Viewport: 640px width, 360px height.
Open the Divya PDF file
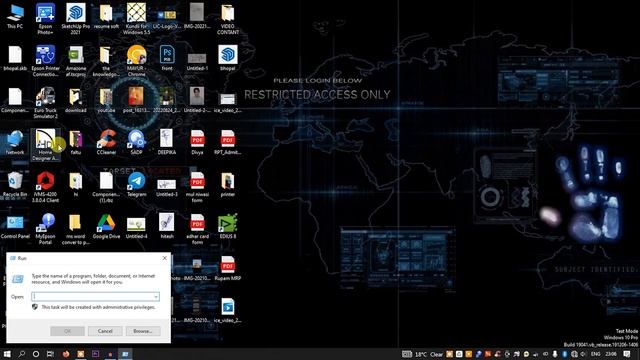[x=197, y=142]
